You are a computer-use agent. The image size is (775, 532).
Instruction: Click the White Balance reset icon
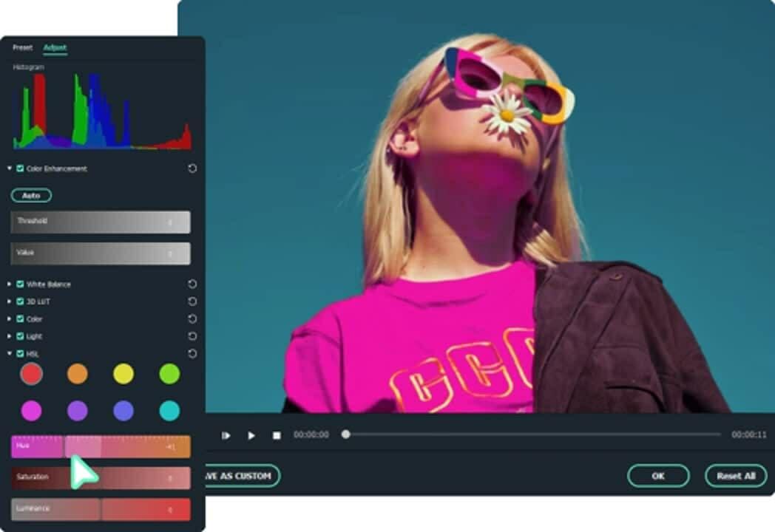(x=192, y=284)
